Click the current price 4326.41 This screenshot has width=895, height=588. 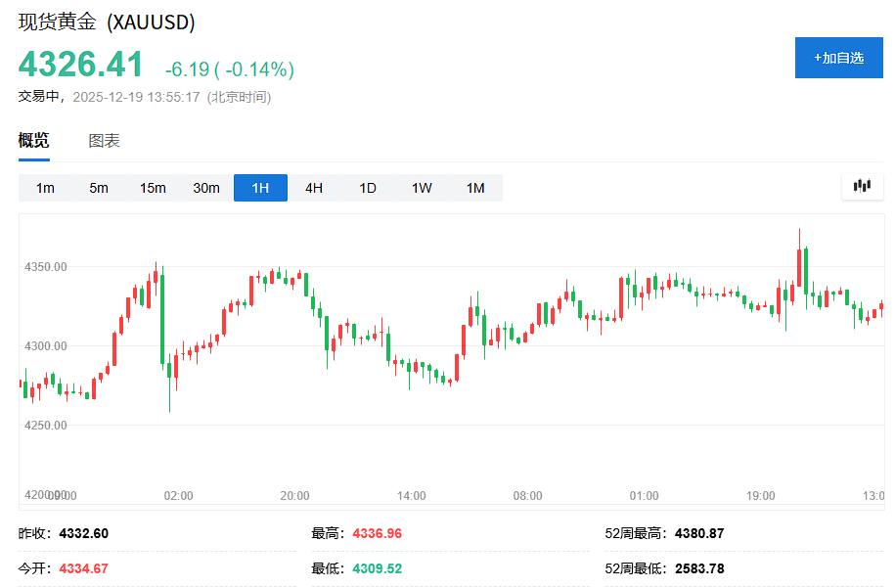click(x=81, y=65)
